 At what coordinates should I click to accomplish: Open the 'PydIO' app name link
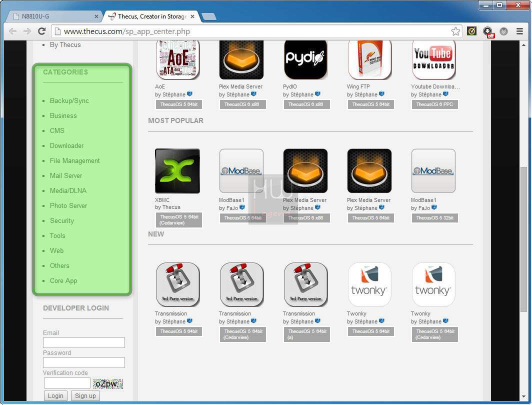click(x=290, y=86)
